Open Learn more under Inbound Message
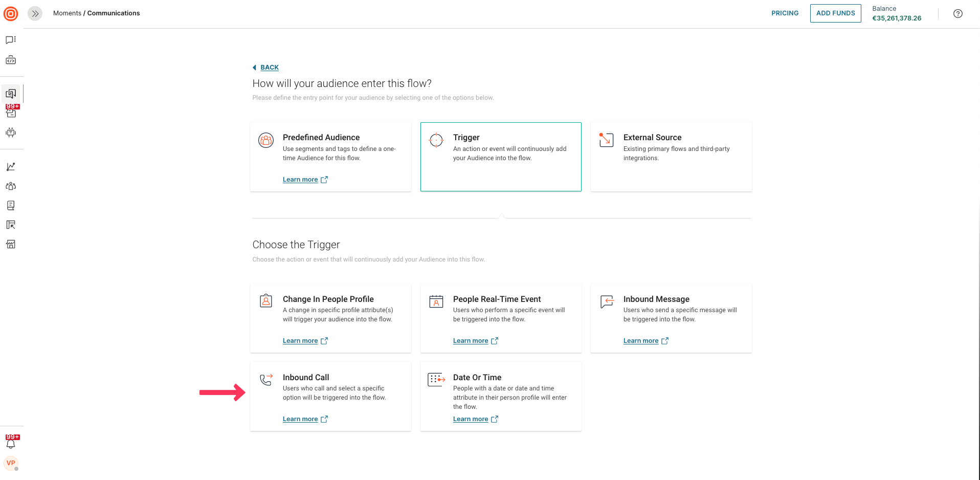Image resolution: width=980 pixels, height=480 pixels. click(641, 341)
